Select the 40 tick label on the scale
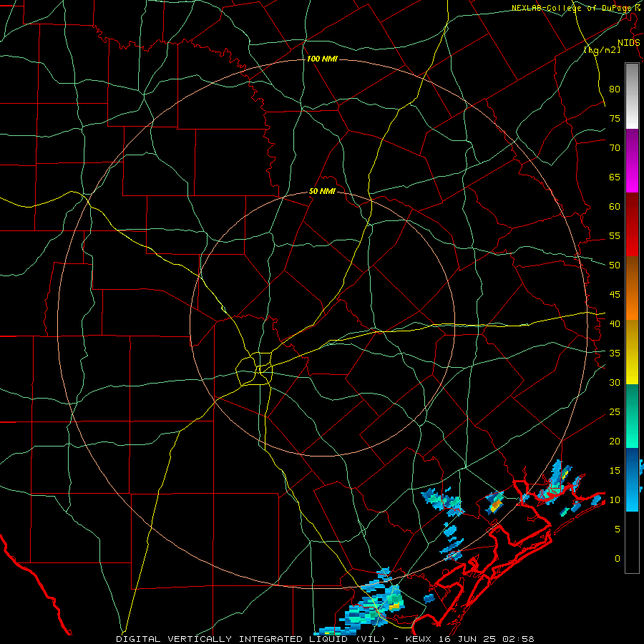This screenshot has width=644, height=644. (615, 324)
